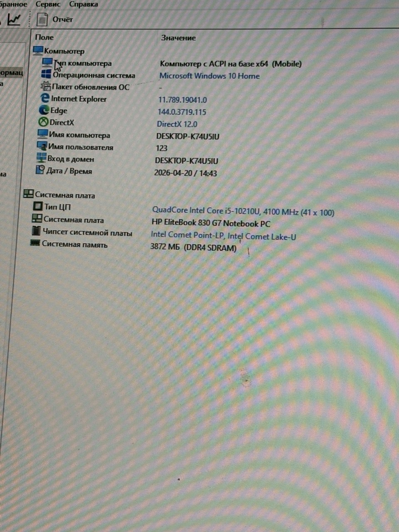Select the Системная плата group header
This screenshot has width=399, height=532.
coord(65,195)
